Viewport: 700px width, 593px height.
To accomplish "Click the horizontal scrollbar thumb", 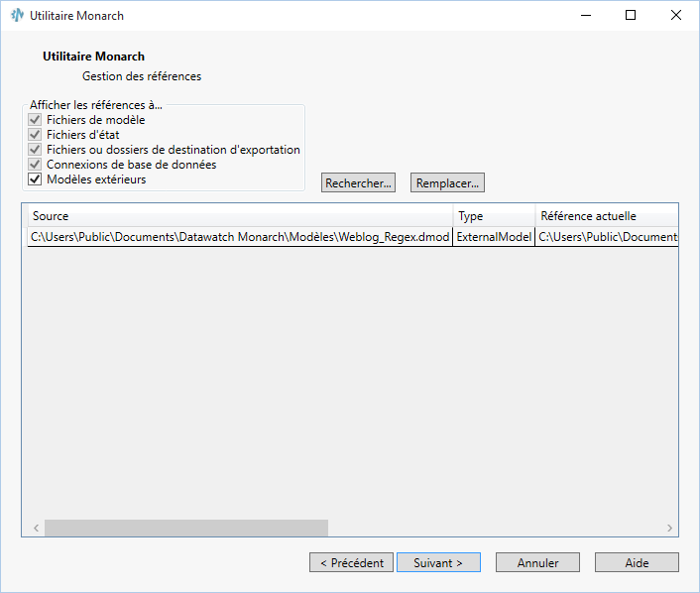I will [x=186, y=528].
